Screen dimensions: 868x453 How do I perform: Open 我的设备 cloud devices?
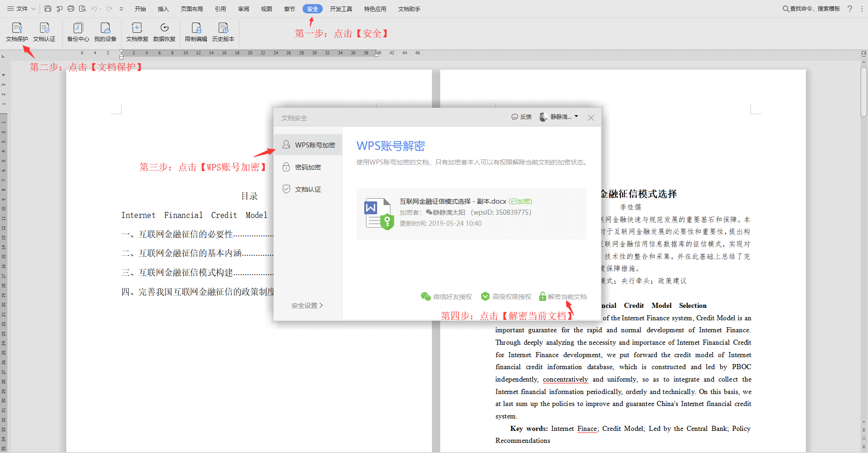pos(105,32)
